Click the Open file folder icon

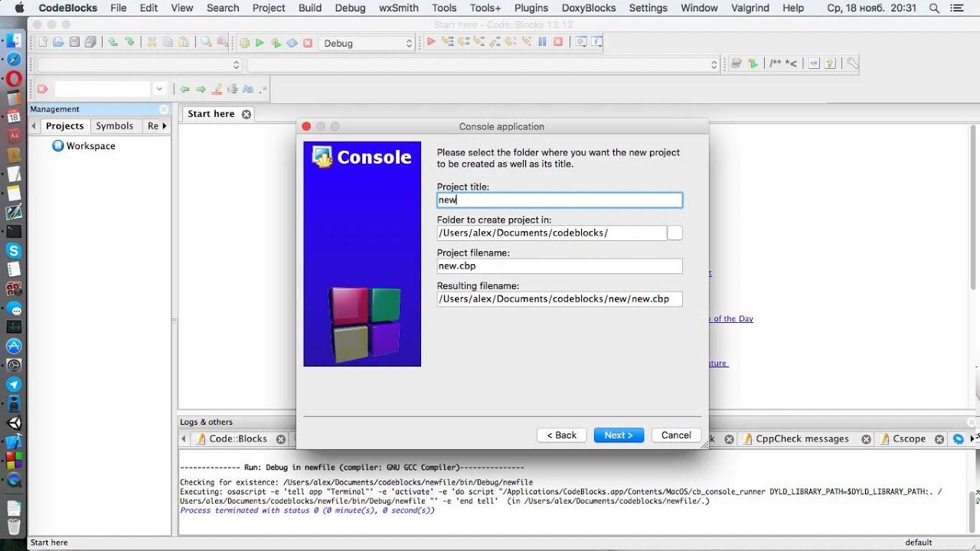58,43
